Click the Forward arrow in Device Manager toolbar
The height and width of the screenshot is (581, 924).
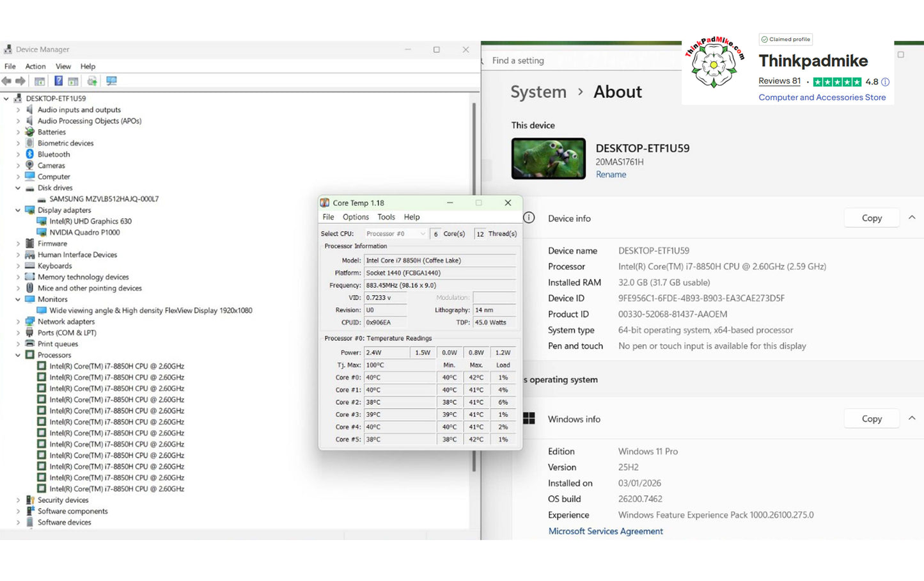(20, 81)
